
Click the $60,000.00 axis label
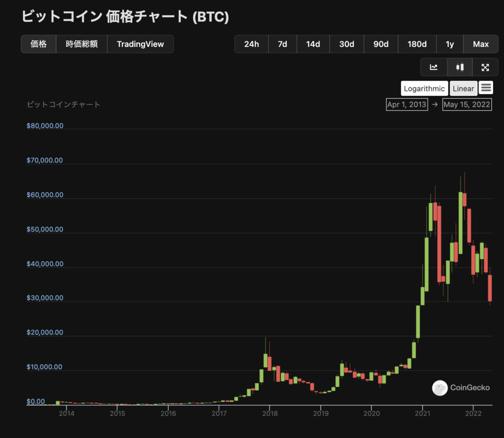tap(45, 195)
